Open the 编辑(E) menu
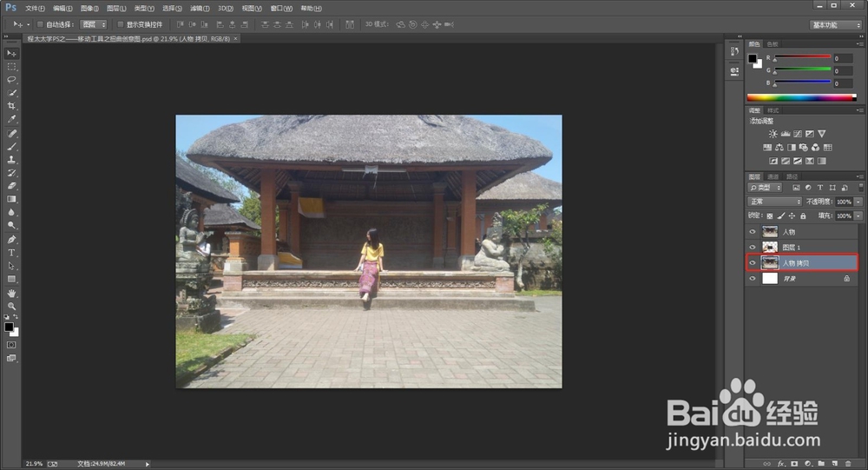 tap(62, 9)
